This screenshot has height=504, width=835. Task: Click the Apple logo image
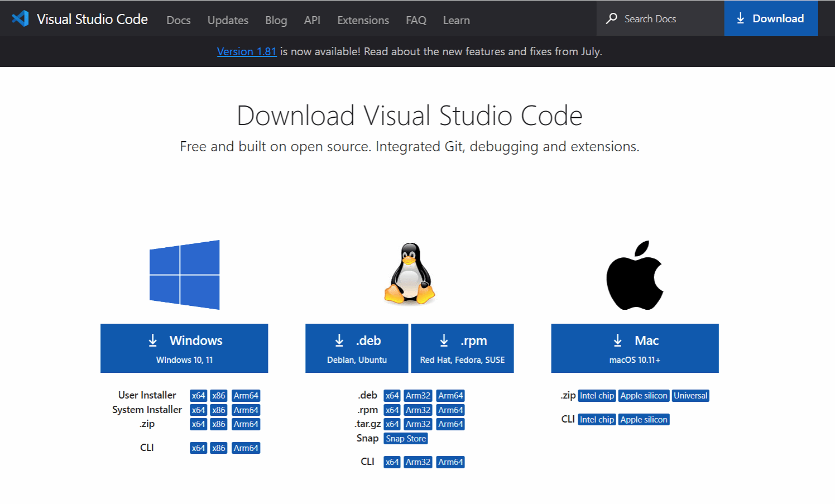point(635,275)
